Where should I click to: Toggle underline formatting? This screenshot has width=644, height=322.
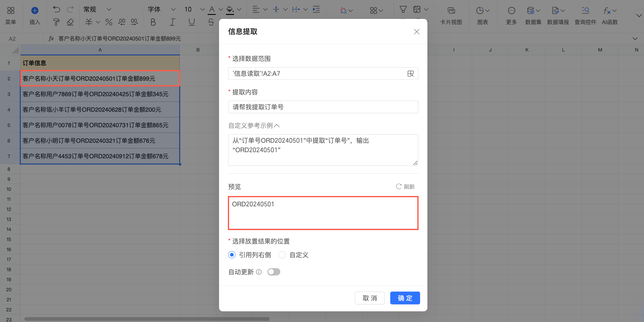[x=192, y=22]
